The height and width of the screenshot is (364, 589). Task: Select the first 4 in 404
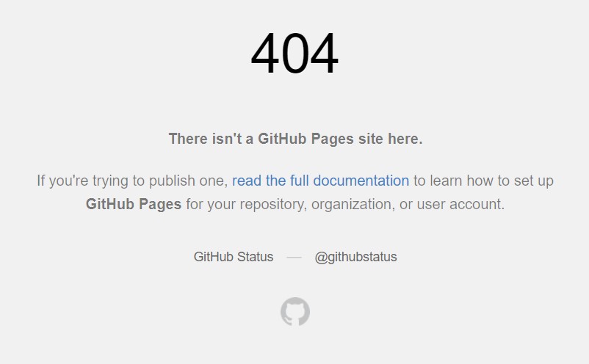pyautogui.click(x=265, y=54)
